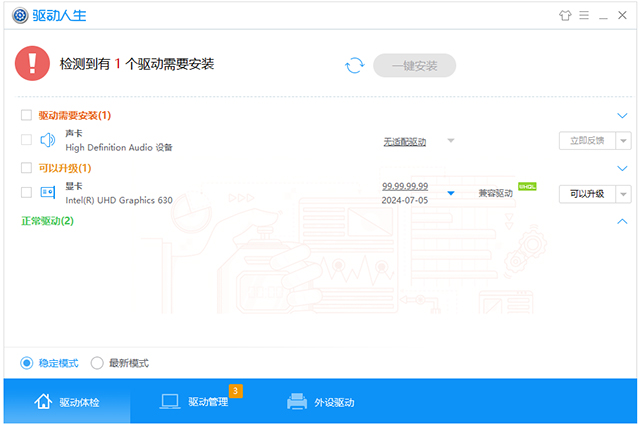This screenshot has height=427, width=640.
Task: Click the High Definition Audio 设备 text
Action: (119, 147)
